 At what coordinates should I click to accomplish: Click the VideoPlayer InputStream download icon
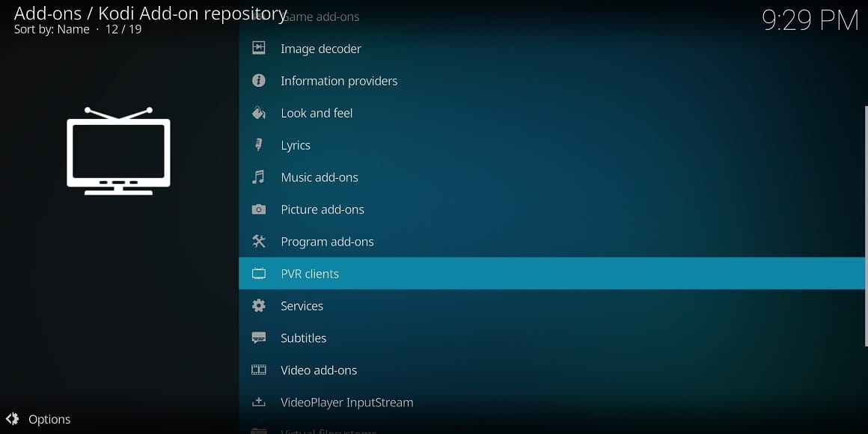259,403
